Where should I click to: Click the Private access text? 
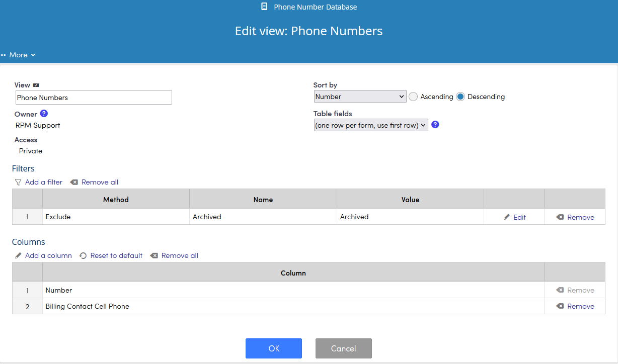31,151
